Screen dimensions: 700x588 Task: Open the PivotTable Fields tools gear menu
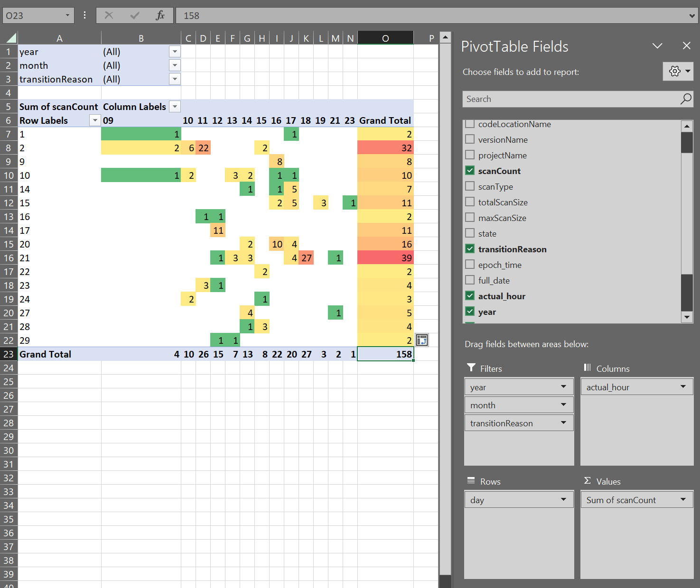[x=678, y=72]
